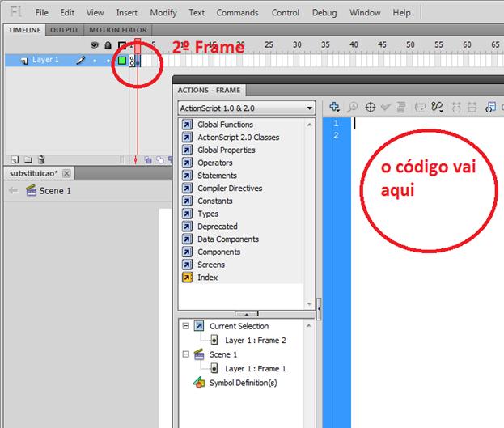
Task: Switch to the MOTION EDITOR tab
Action: (118, 30)
